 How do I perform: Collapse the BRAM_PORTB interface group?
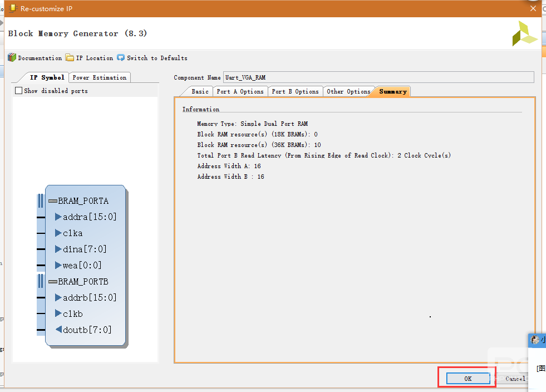point(52,282)
